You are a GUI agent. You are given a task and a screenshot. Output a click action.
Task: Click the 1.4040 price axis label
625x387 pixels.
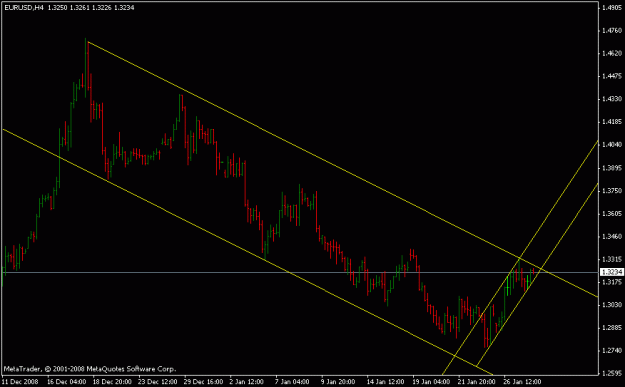[x=612, y=145]
